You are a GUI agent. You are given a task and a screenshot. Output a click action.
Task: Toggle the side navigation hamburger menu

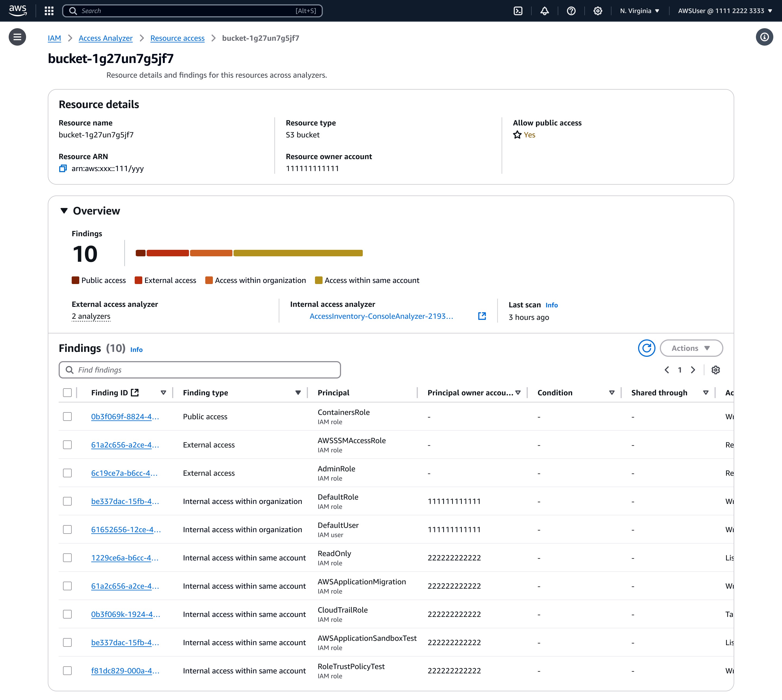point(17,37)
